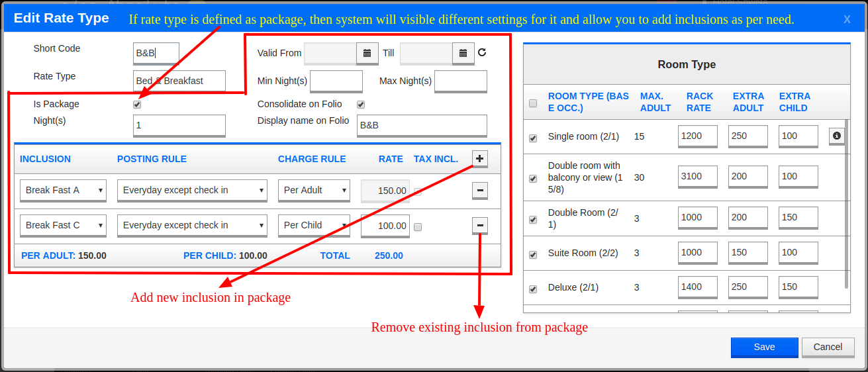Image resolution: width=868 pixels, height=372 pixels.
Task: Click the RACK RATE column header
Action: tap(699, 102)
